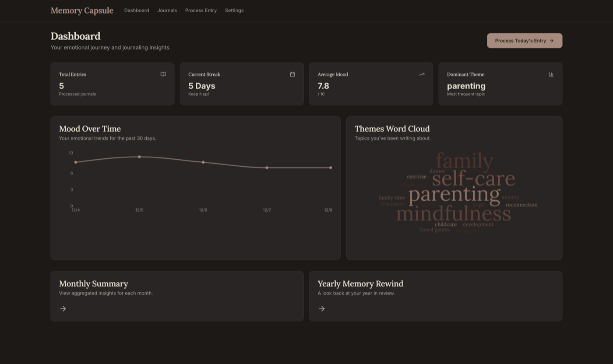Select the 12/5 peak point on mood chart
The width and height of the screenshot is (613, 364).
click(139, 157)
